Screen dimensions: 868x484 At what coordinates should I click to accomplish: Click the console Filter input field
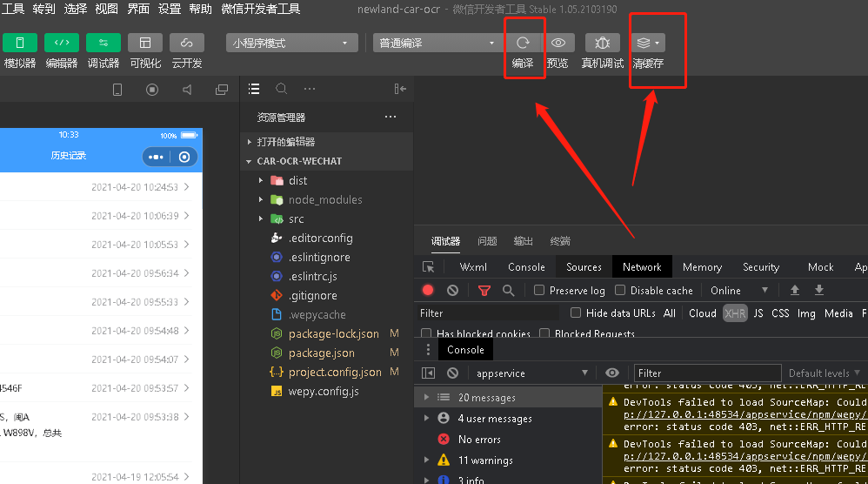[x=707, y=373]
